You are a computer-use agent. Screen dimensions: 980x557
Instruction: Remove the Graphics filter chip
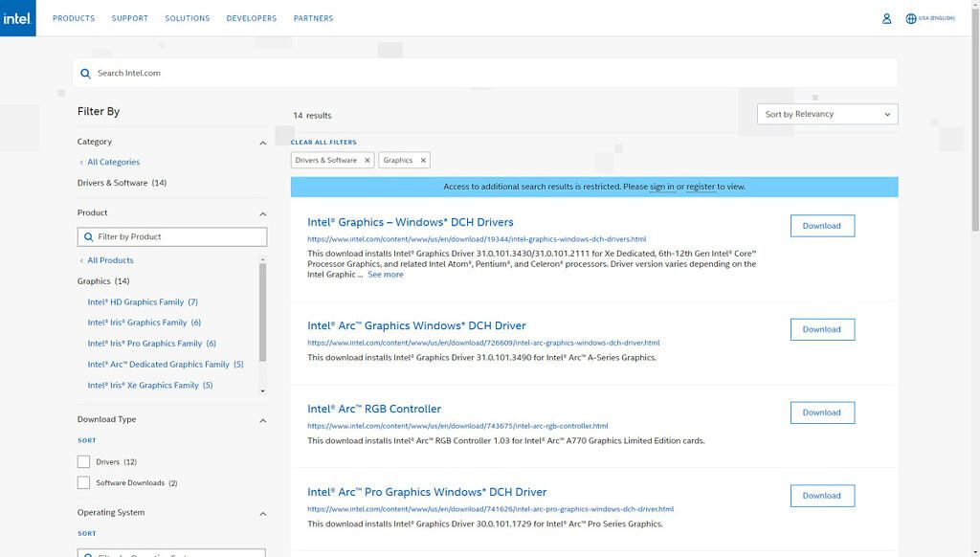[x=423, y=160]
